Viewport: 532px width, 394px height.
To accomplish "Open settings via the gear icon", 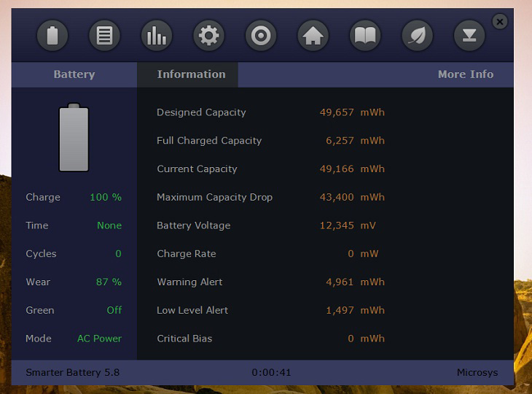I will pos(209,35).
